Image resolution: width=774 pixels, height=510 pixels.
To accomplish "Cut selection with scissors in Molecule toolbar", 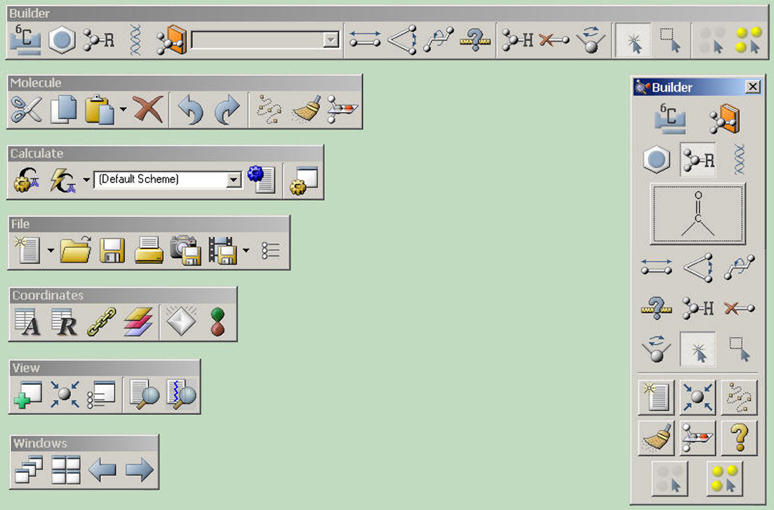I will click(x=27, y=109).
